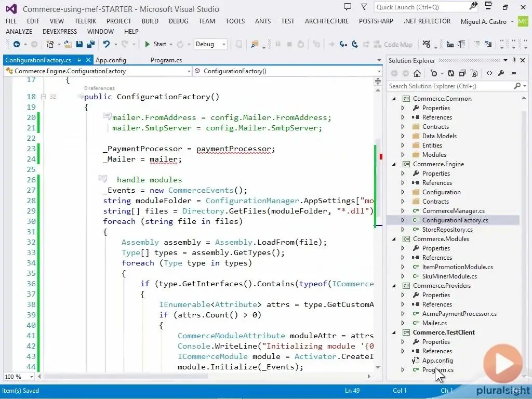Click the Step Into debug icon
This screenshot has width=532, height=399.
pyautogui.click(x=343, y=44)
